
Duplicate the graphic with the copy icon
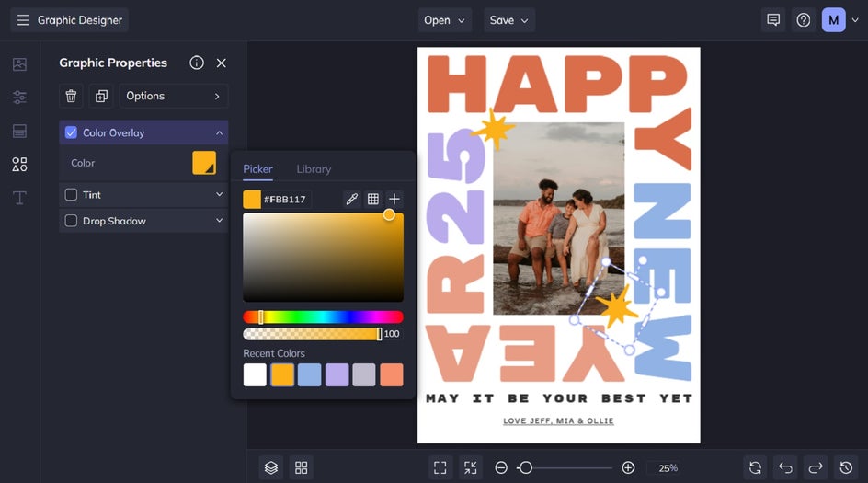tap(101, 96)
